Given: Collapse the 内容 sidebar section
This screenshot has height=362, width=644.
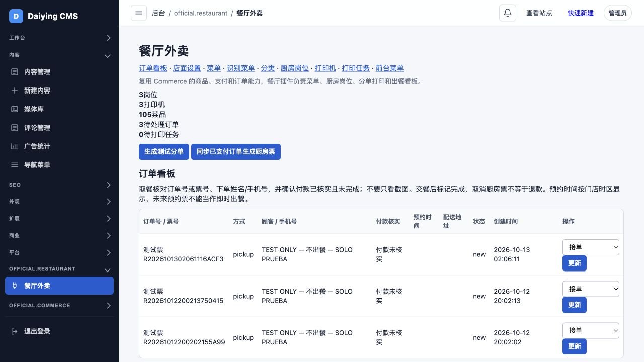Looking at the screenshot, I should [59, 55].
